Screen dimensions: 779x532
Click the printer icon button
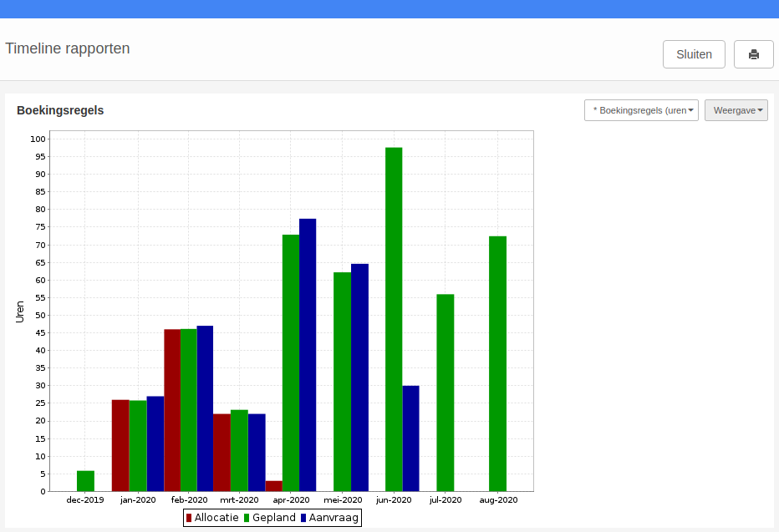click(x=753, y=54)
